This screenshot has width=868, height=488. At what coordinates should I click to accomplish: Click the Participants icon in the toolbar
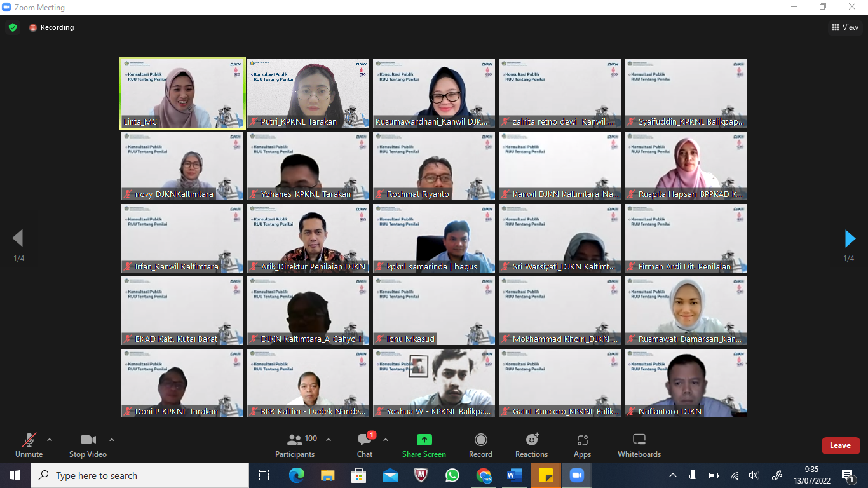pos(295,440)
